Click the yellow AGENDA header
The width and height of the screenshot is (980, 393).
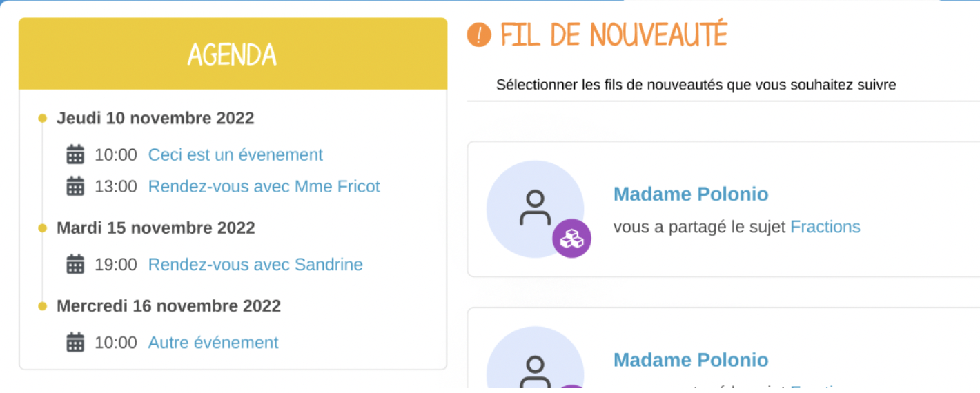coord(233,54)
